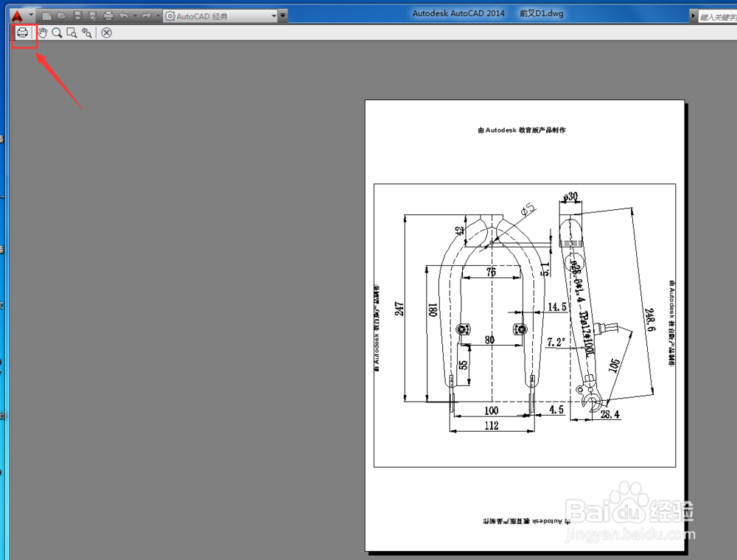Expand the arrow left of search box
Screen dimensions: 737x560
693,16
